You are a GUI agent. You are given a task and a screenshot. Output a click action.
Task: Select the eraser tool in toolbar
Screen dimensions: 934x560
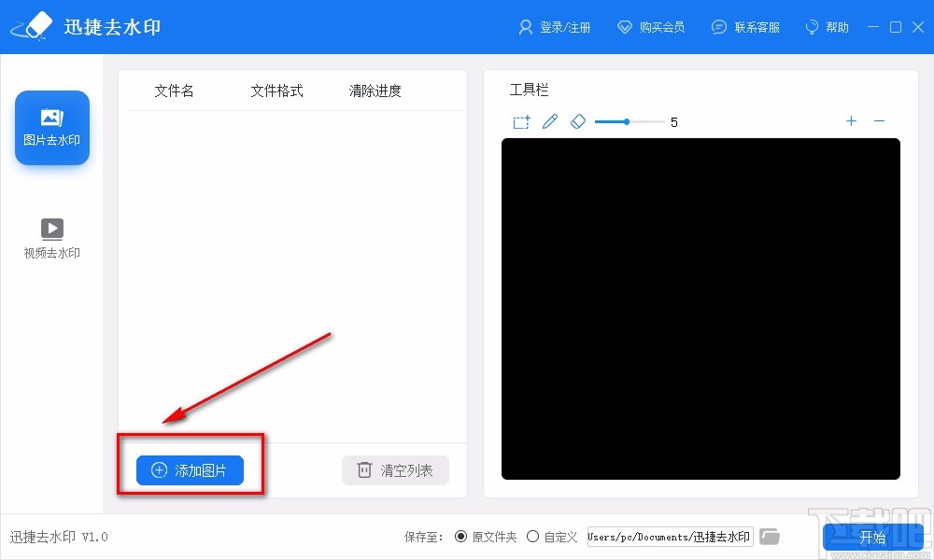(578, 121)
